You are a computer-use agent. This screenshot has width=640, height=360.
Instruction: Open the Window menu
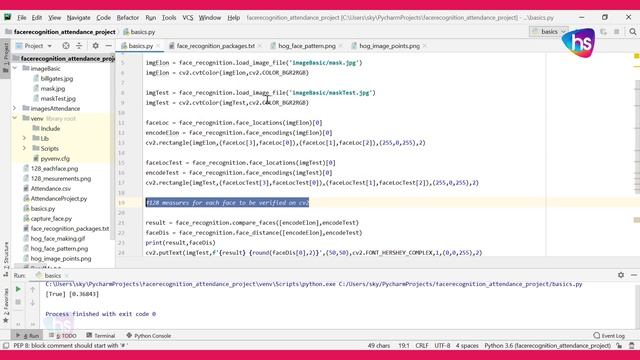click(210, 18)
